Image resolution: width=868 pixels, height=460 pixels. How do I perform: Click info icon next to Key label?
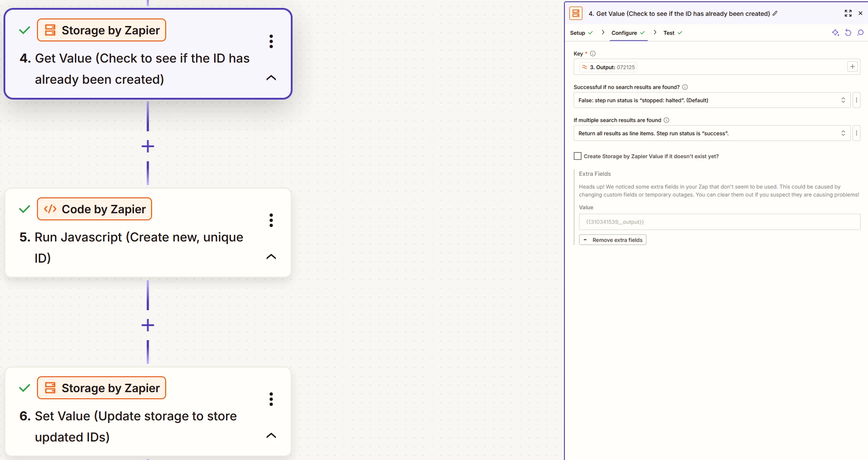pyautogui.click(x=593, y=54)
